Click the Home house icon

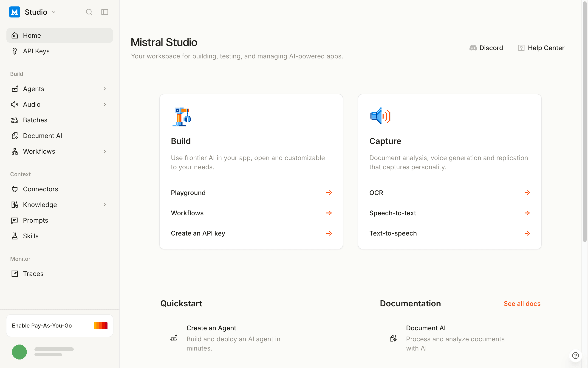coord(15,35)
